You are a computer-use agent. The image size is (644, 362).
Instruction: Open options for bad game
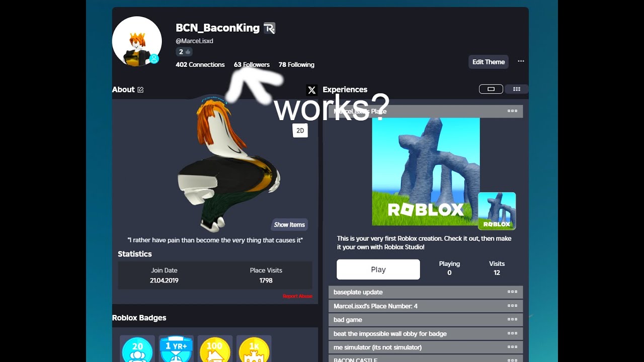pos(512,320)
